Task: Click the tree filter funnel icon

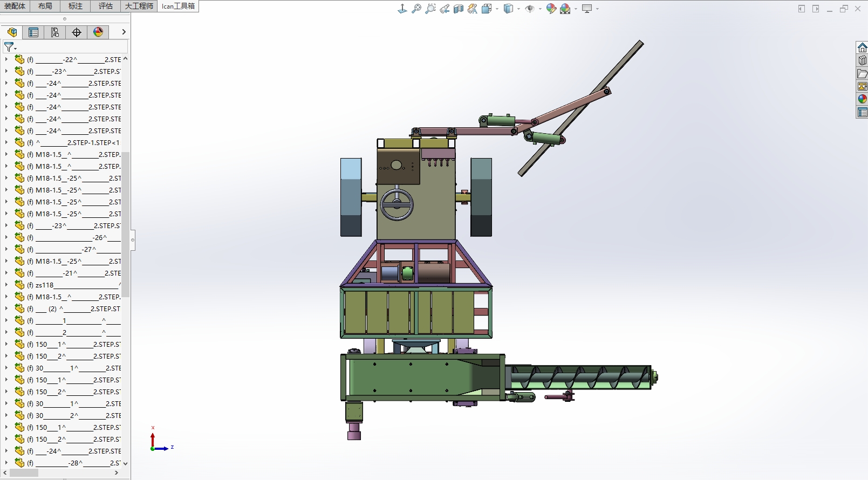Action: point(9,47)
